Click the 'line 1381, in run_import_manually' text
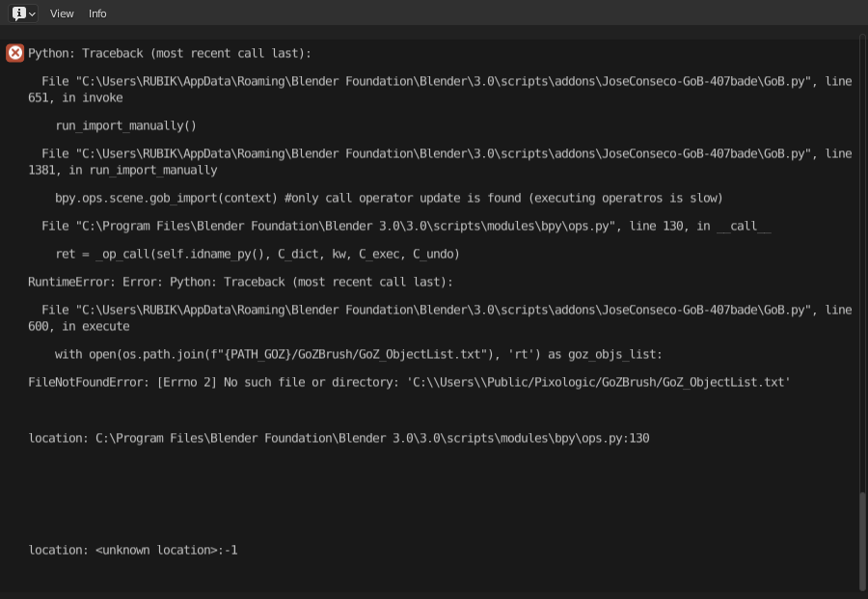The image size is (868, 599). click(122, 170)
